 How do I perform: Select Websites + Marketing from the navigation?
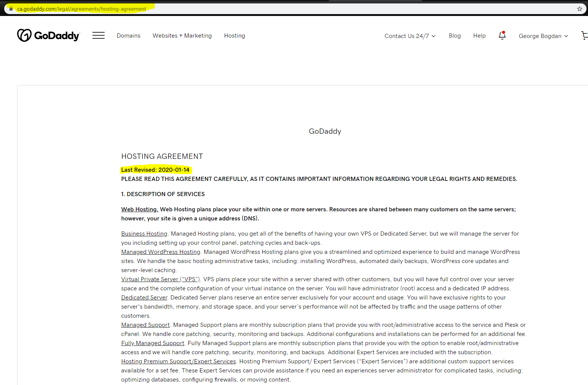(182, 35)
